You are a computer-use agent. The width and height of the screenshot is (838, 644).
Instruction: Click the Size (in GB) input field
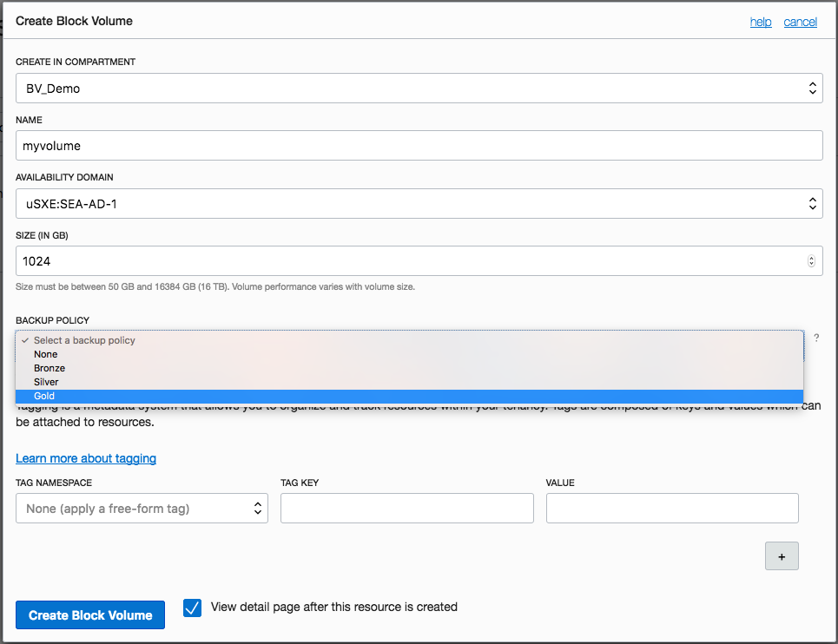tap(408, 260)
